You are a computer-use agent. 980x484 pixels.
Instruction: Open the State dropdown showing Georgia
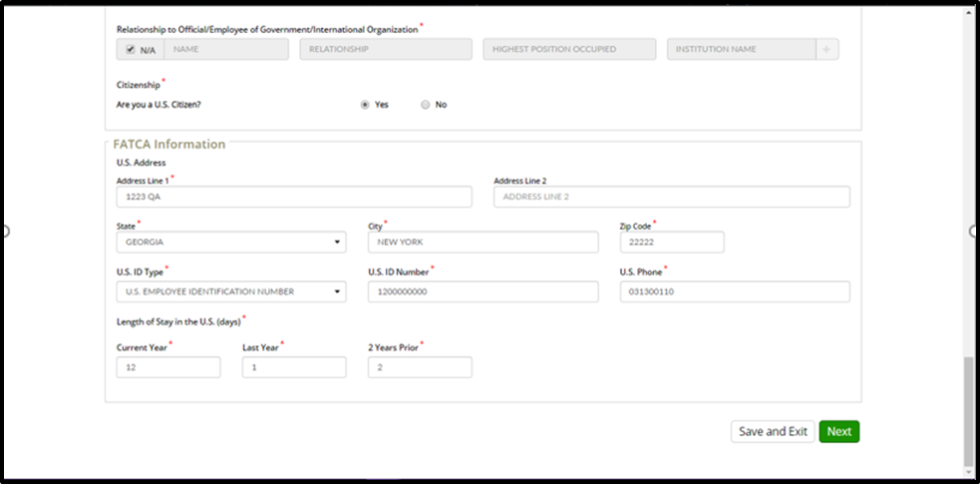231,242
